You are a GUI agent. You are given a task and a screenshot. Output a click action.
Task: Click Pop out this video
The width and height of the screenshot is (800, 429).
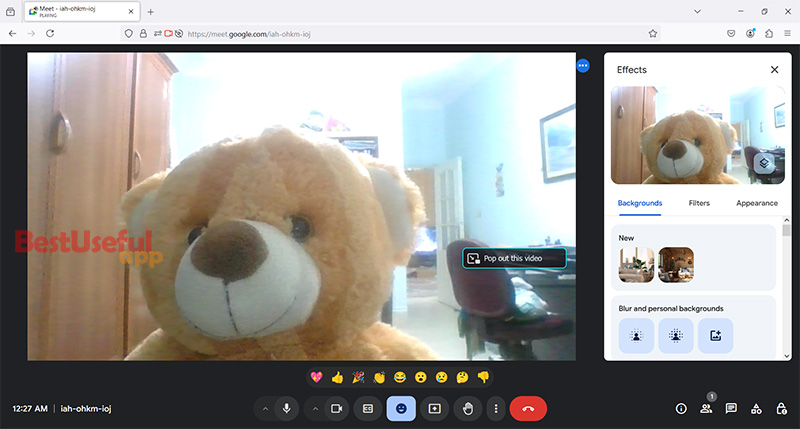[x=514, y=258]
